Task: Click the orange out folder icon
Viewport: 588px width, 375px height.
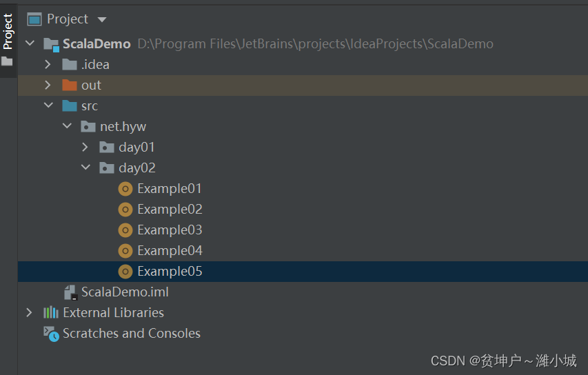Action: click(70, 85)
